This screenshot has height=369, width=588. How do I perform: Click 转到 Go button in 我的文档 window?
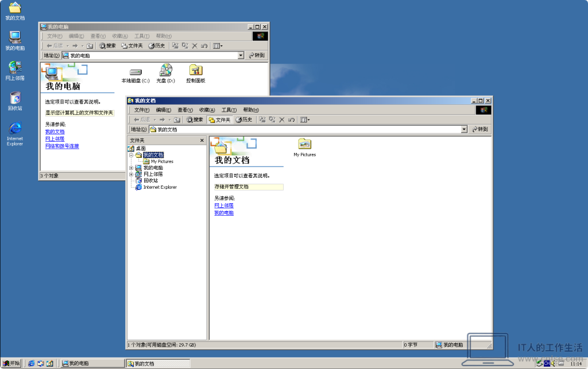coord(480,129)
